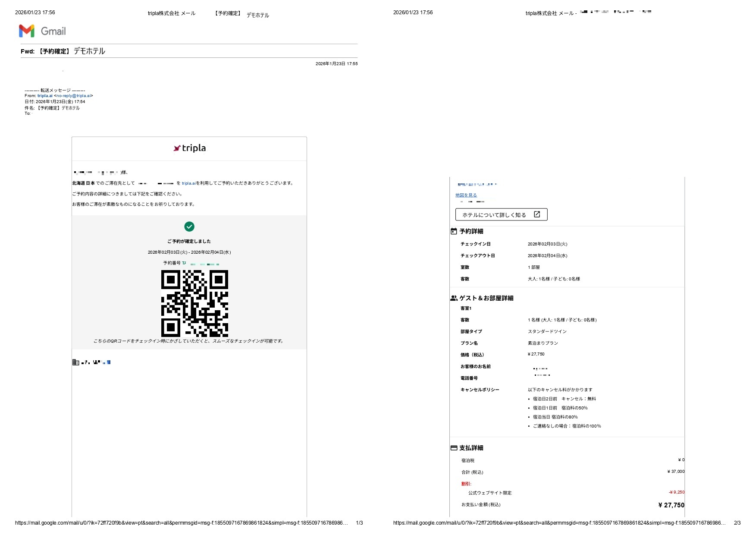Screen dimensions: 756x535
Task: Click the credit card icon next to 支払詳細
Action: coord(454,448)
